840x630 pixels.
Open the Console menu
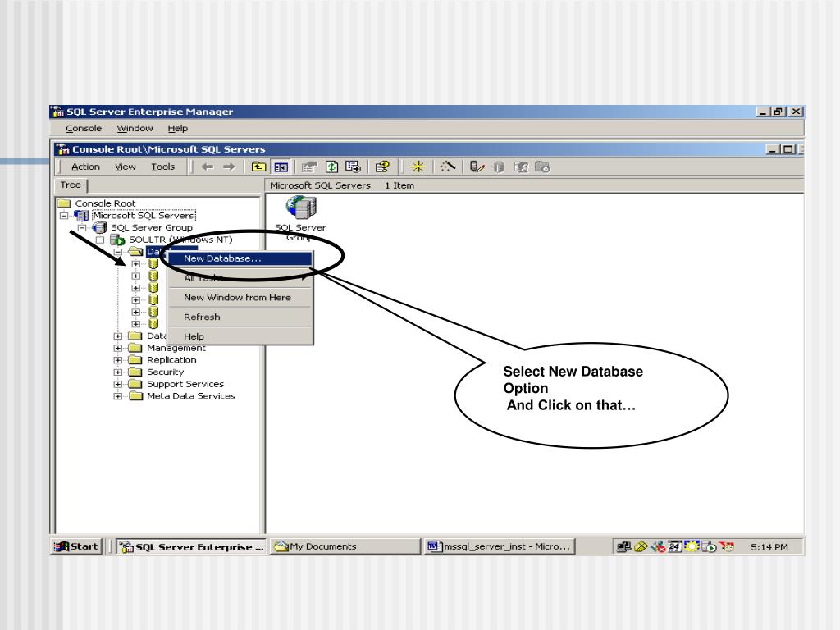pos(84,129)
